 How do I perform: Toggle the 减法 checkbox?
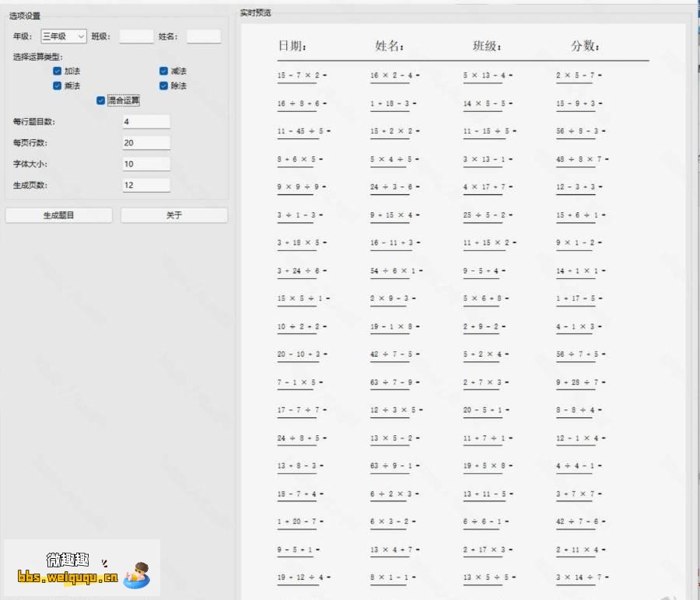click(x=164, y=72)
